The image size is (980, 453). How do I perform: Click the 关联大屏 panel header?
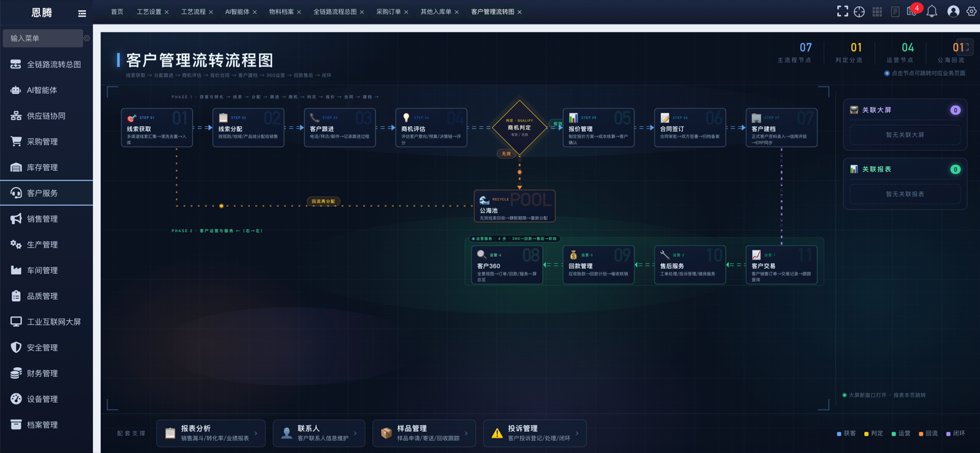point(905,110)
